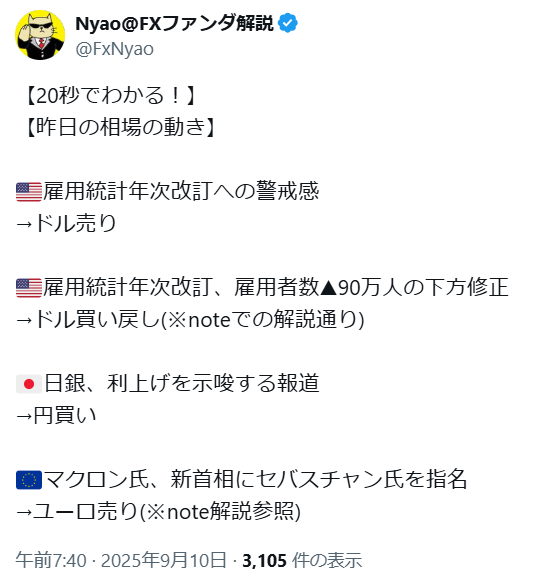Click the 日銀、利上げを示唆する報道 line
Screen dimensions: 540x579
click(181, 383)
